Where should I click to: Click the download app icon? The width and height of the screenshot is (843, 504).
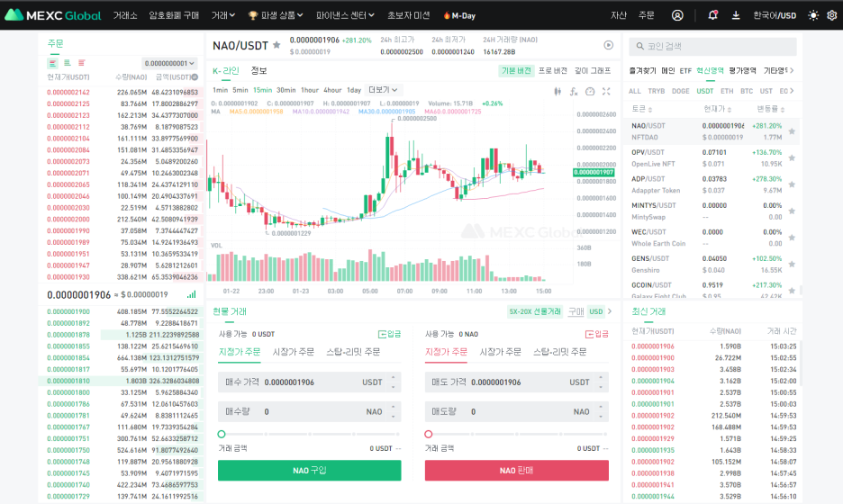(x=736, y=15)
